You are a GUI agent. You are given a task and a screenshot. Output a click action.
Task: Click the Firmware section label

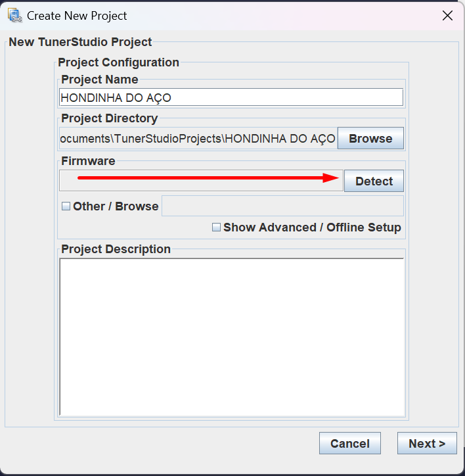[88, 161]
